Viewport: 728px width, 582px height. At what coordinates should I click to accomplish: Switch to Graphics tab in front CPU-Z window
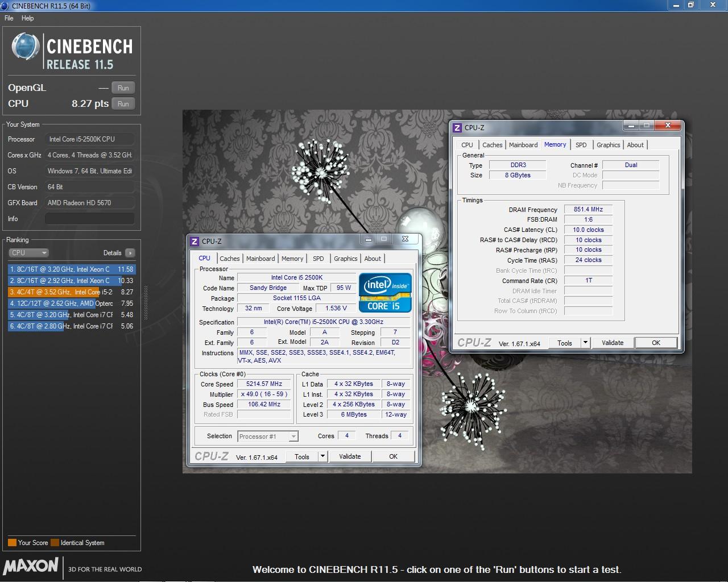click(346, 259)
